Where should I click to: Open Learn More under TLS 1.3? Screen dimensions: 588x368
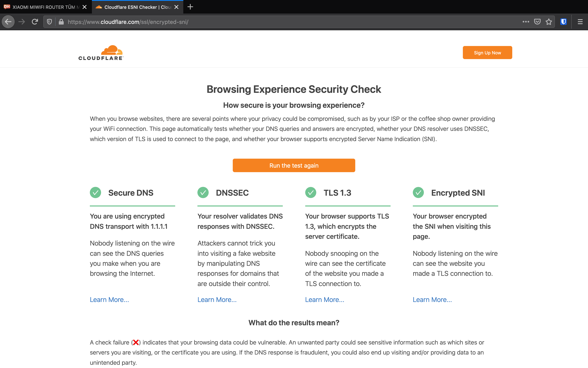(x=325, y=300)
